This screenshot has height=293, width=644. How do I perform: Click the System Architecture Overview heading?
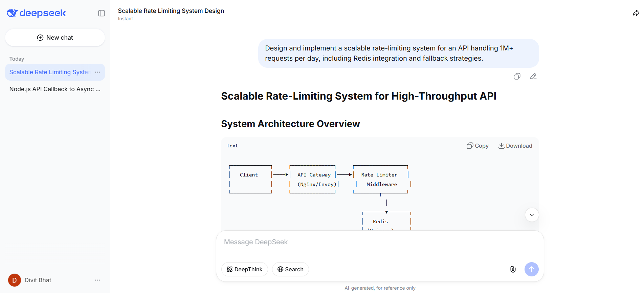coord(290,124)
